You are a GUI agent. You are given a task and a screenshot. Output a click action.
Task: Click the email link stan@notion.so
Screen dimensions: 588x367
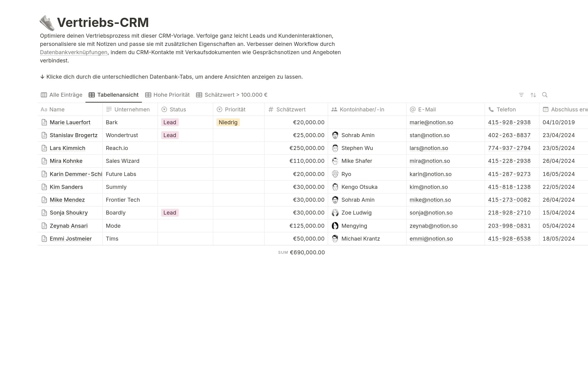tap(429, 135)
